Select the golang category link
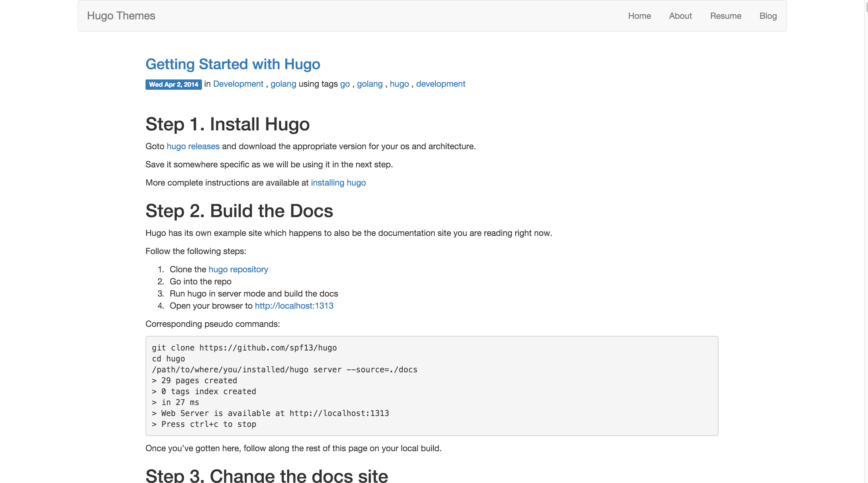Viewport: 868px width, 483px height. pyautogui.click(x=283, y=84)
